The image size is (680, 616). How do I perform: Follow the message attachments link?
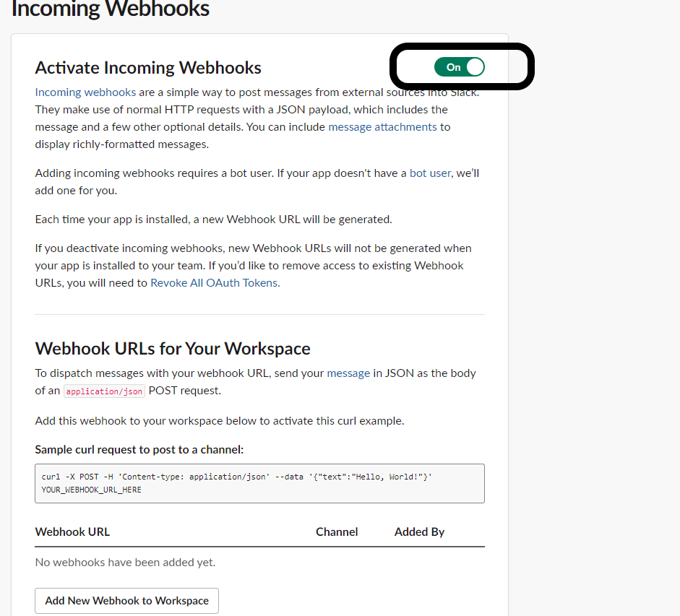point(382,127)
